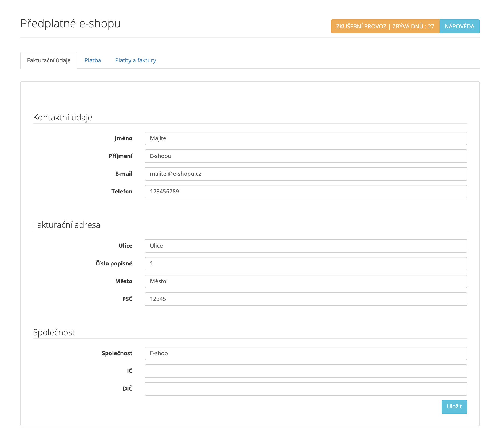504x438 pixels.
Task: Click the Nápověda help button
Action: (x=459, y=26)
